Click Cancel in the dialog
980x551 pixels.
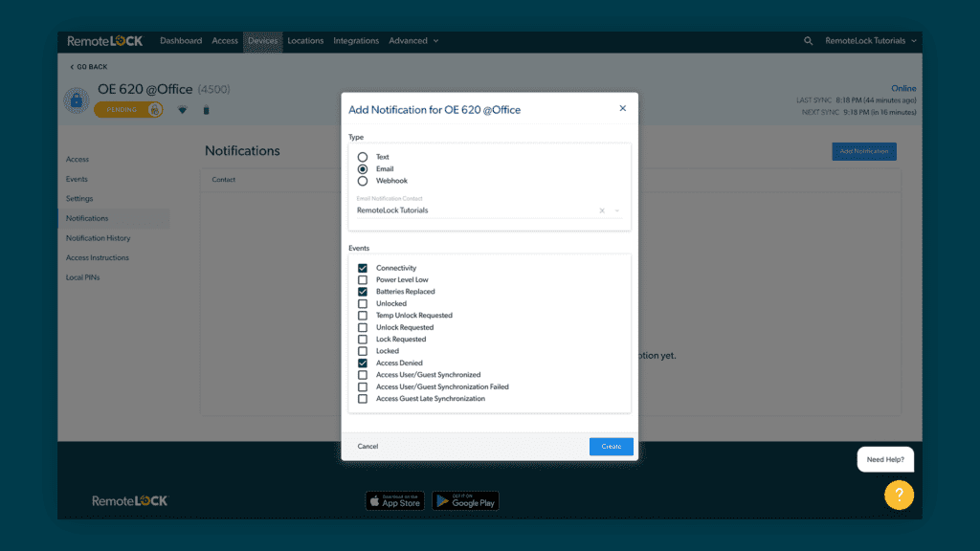pyautogui.click(x=367, y=446)
